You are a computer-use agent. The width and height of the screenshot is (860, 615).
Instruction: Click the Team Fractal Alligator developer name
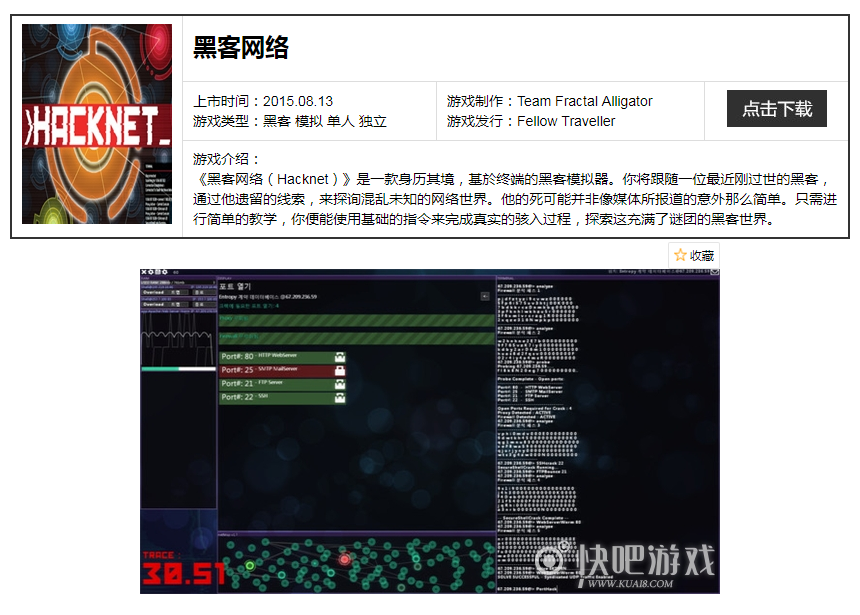(585, 101)
